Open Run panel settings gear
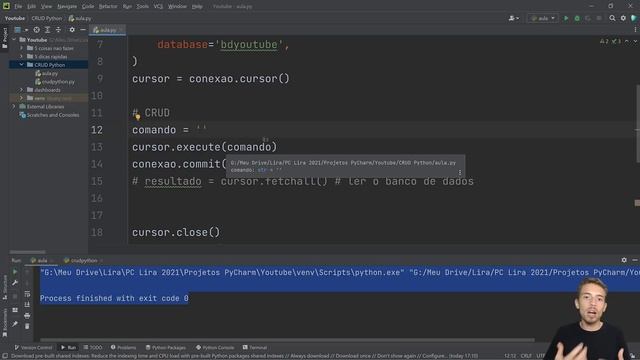The width and height of the screenshot is (640, 360). (624, 260)
